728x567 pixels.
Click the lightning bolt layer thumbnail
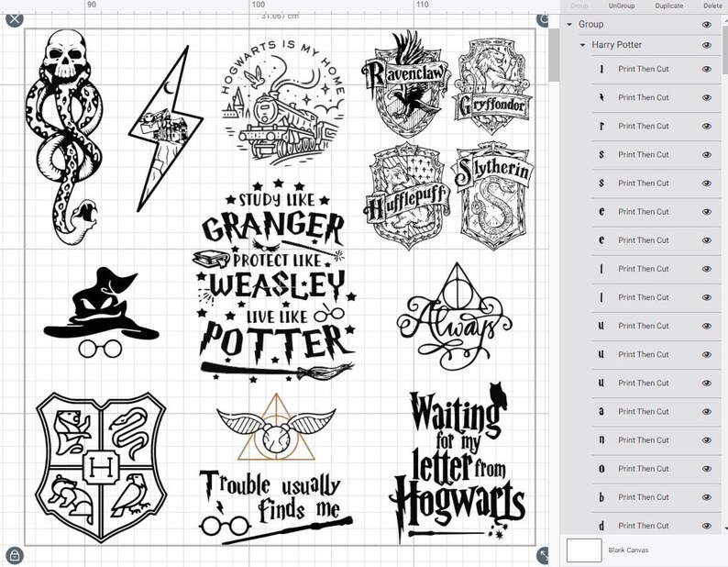[601, 97]
